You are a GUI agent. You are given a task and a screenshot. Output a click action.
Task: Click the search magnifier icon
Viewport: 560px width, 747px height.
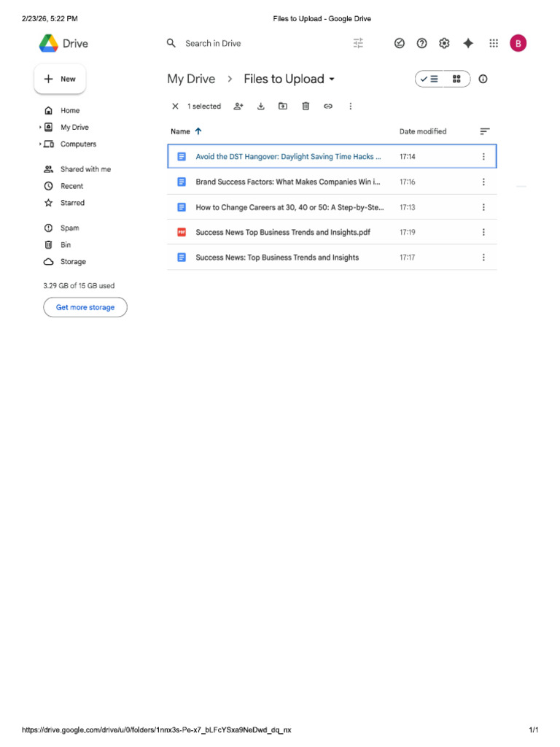tap(171, 43)
